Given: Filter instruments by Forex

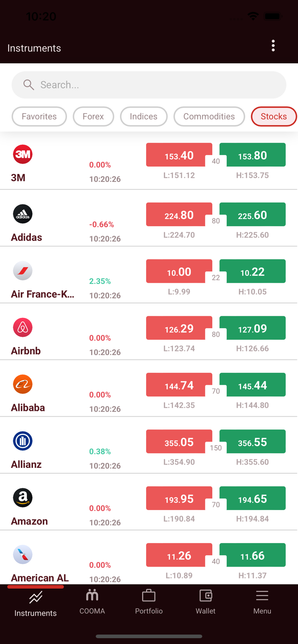Looking at the screenshot, I should [x=93, y=117].
